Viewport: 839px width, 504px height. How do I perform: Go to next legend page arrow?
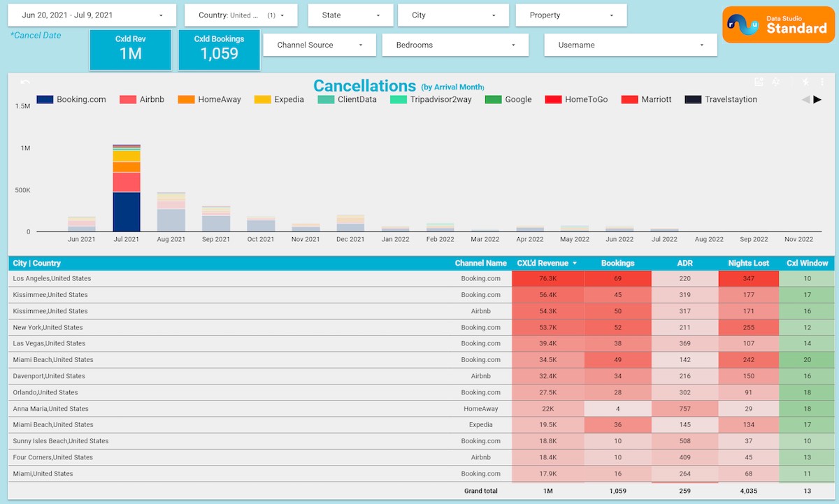[817, 99]
